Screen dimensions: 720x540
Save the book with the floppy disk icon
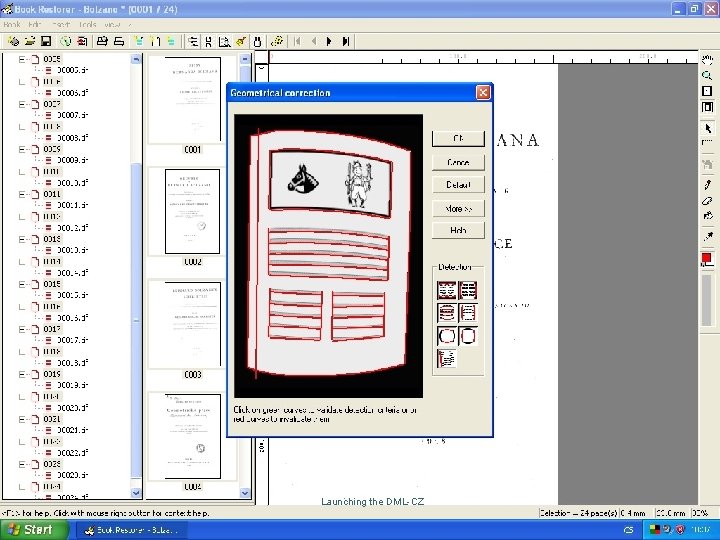pyautogui.click(x=46, y=41)
